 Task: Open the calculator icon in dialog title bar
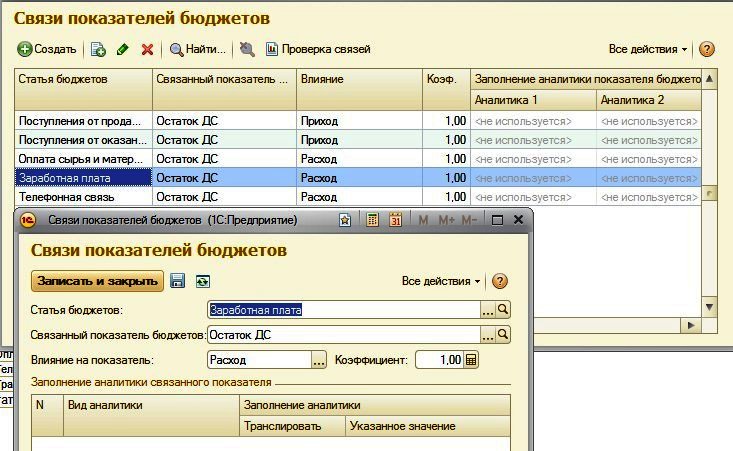(x=372, y=219)
